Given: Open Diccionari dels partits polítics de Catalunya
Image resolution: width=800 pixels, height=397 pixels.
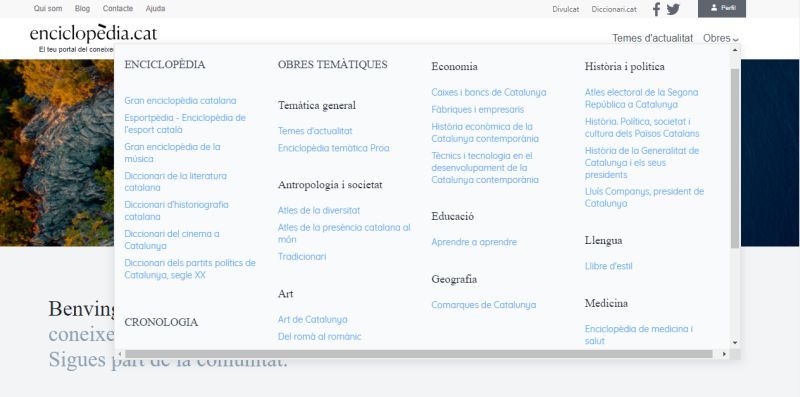Looking at the screenshot, I should click(190, 269).
